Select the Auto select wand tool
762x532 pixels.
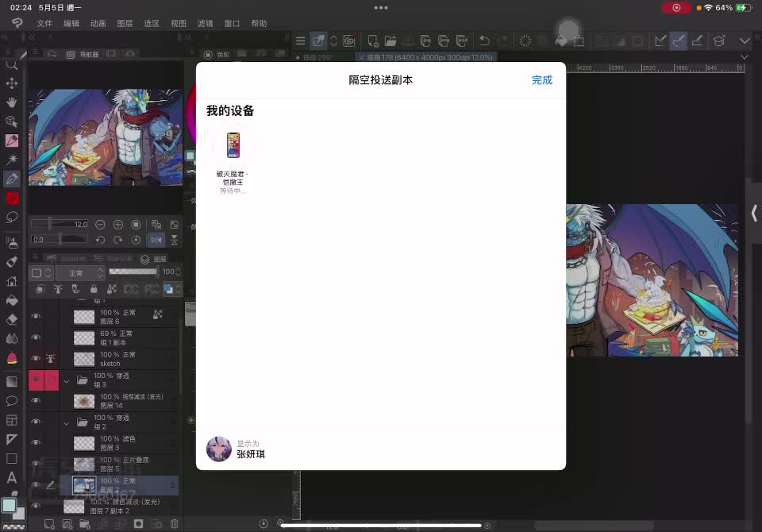click(12, 159)
